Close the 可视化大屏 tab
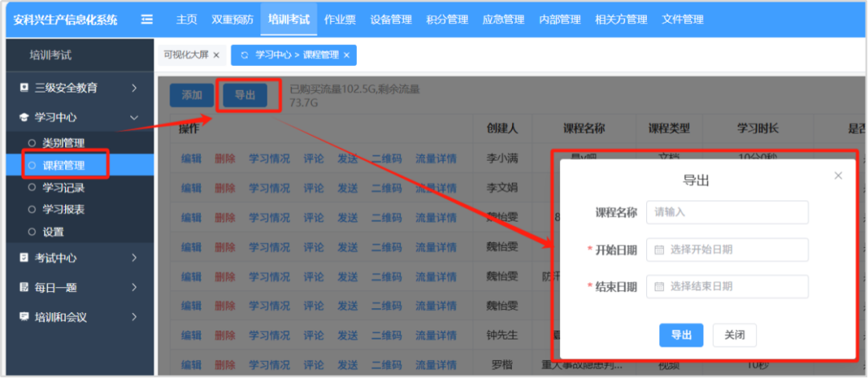This screenshot has height=378, width=868. 216,55
